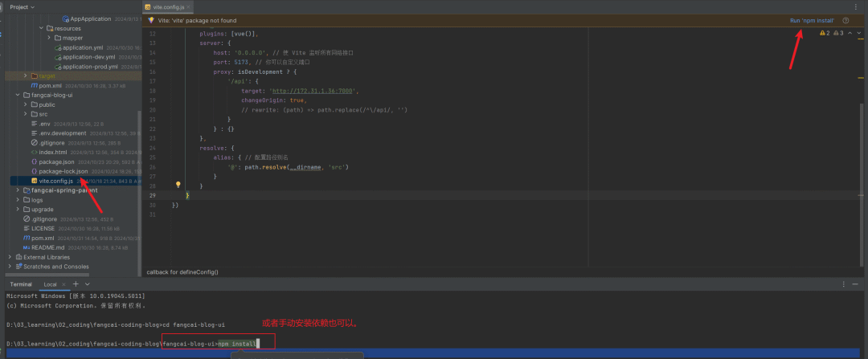Open index.html in project tree

coord(52,152)
